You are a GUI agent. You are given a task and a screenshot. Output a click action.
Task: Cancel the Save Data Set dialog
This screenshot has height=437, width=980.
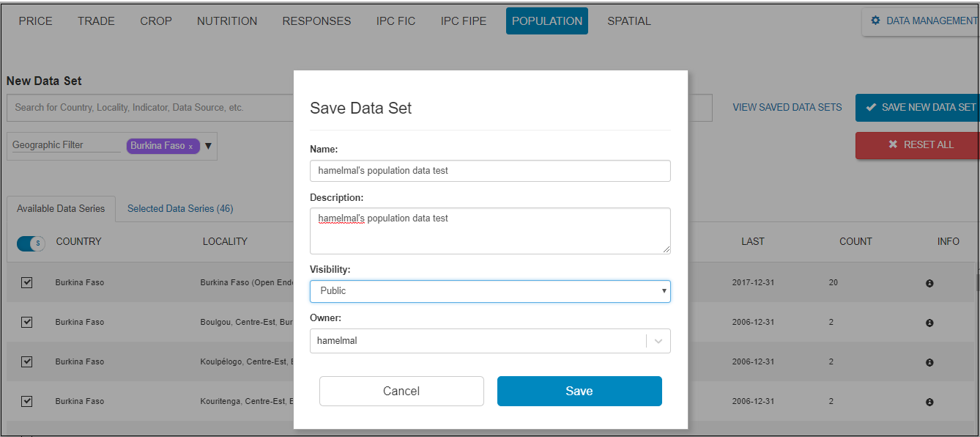401,391
